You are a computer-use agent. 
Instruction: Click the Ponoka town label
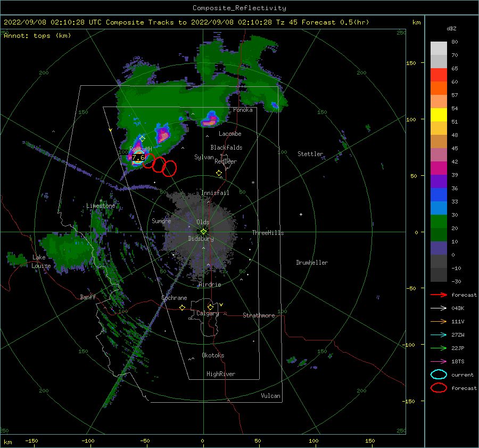[243, 110]
